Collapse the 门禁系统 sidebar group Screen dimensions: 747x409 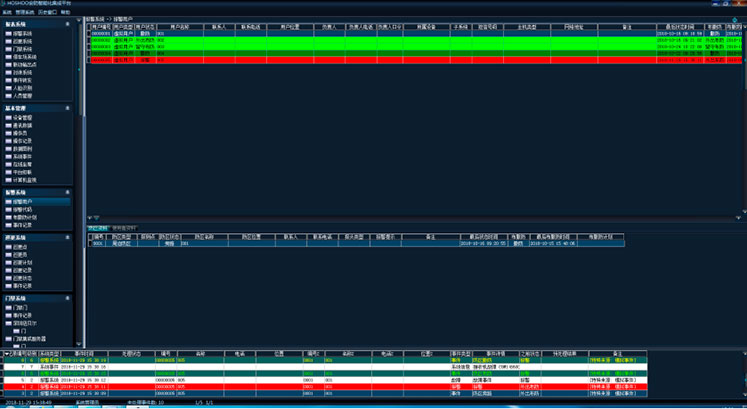coord(68,297)
